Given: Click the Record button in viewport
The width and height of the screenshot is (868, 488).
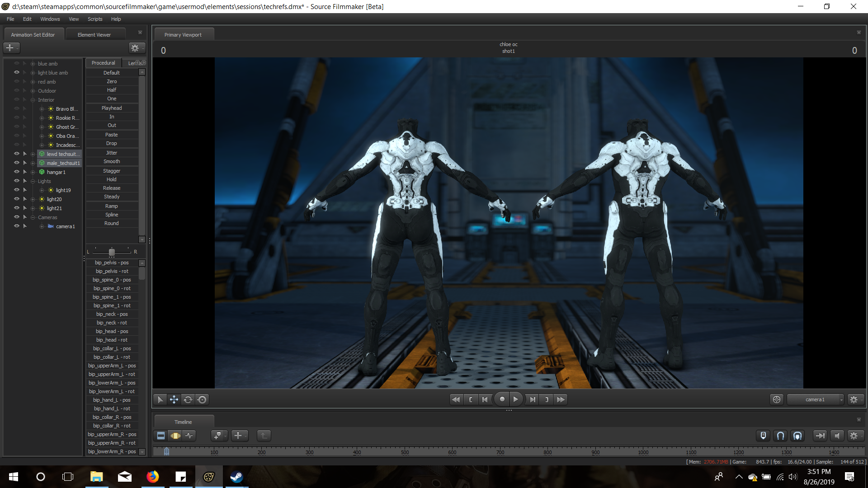Looking at the screenshot, I should [x=502, y=399].
